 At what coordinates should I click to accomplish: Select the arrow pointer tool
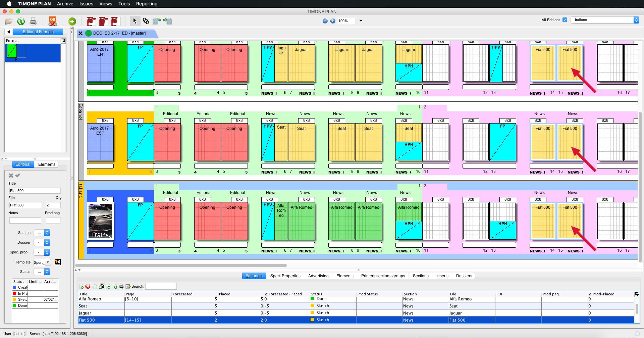tap(135, 21)
